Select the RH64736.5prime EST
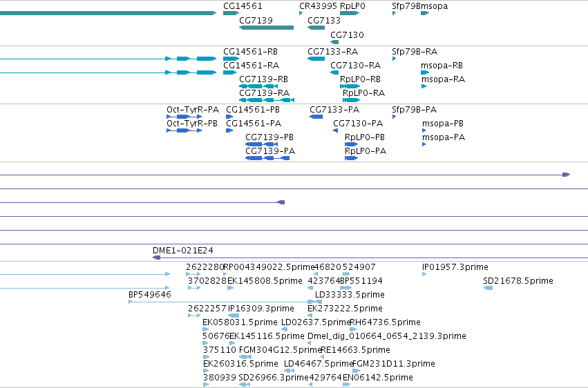The width and height of the screenshot is (588, 388). (x=353, y=329)
